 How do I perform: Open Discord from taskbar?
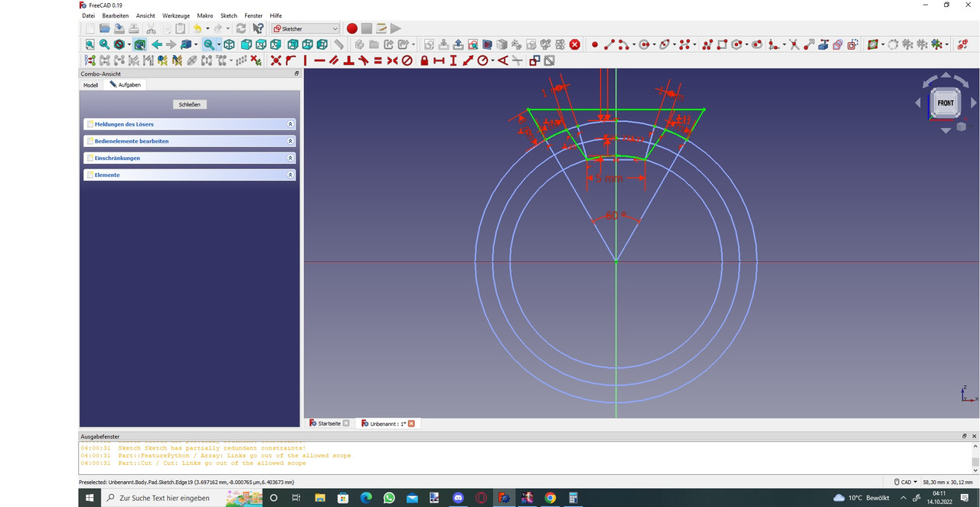coord(458,498)
